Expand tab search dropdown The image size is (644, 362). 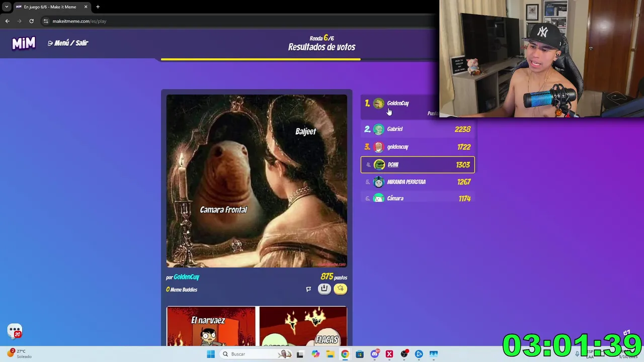6,7
